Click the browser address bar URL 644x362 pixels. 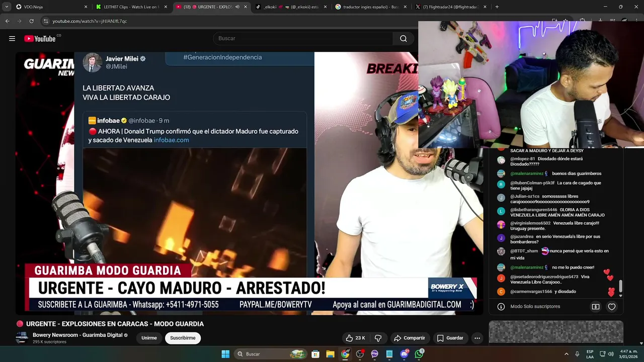point(90,21)
